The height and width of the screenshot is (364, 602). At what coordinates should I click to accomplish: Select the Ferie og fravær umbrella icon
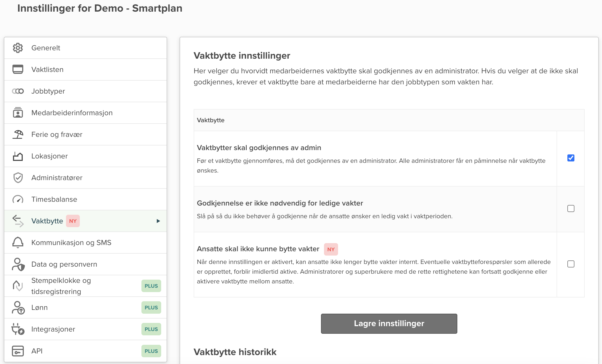click(18, 134)
